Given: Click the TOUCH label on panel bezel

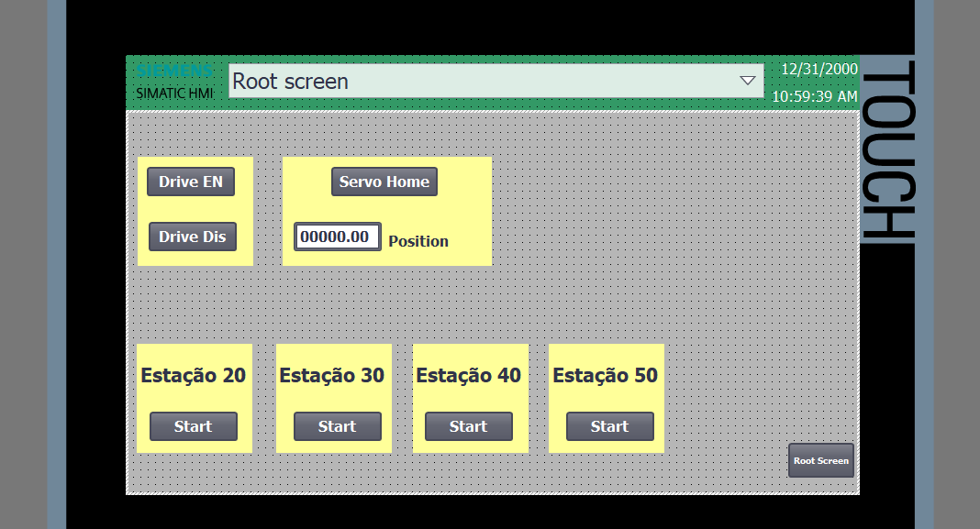Looking at the screenshot, I should point(888,149).
